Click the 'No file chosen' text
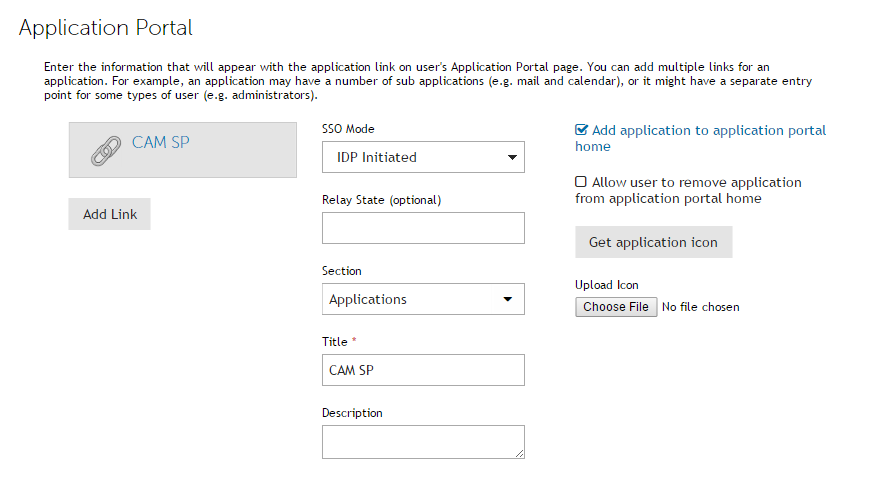870x498 pixels. coord(700,307)
